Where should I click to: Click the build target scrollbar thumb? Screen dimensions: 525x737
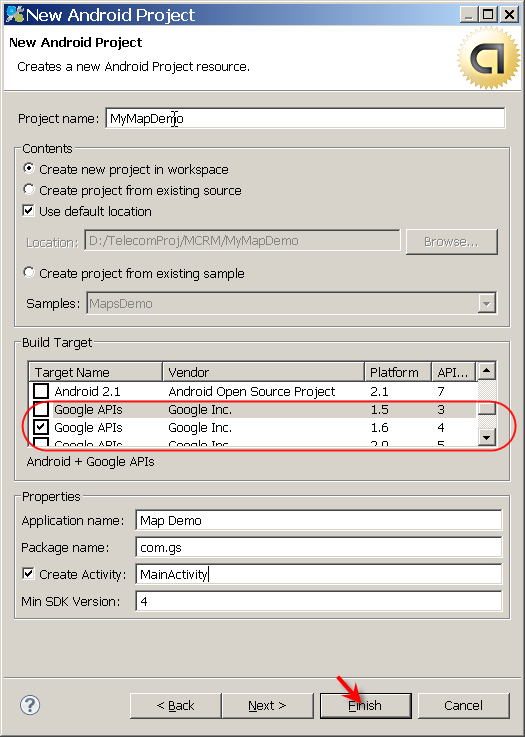point(486,408)
